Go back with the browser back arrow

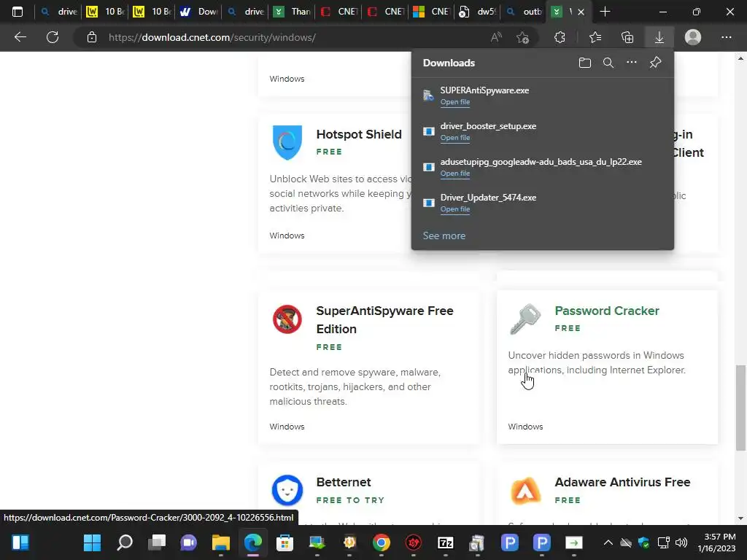click(x=20, y=37)
